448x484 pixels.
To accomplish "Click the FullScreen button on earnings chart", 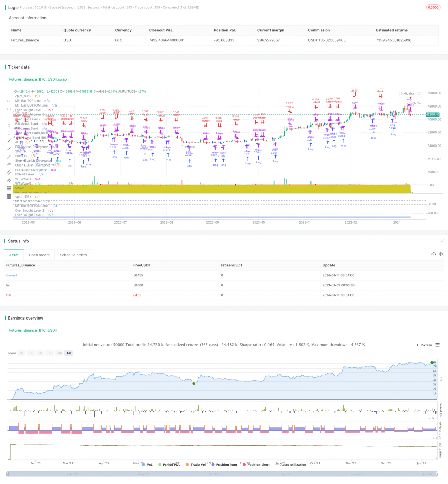I will [x=424, y=345].
